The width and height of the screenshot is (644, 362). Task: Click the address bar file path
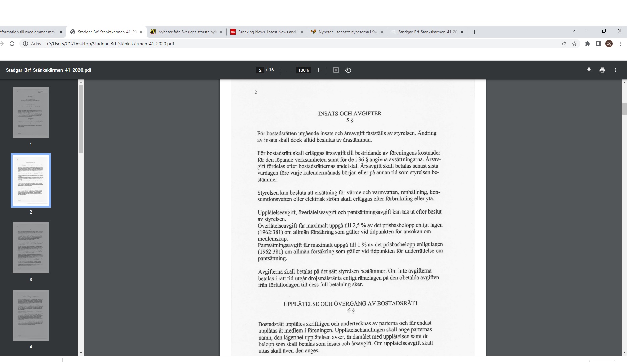click(x=111, y=44)
